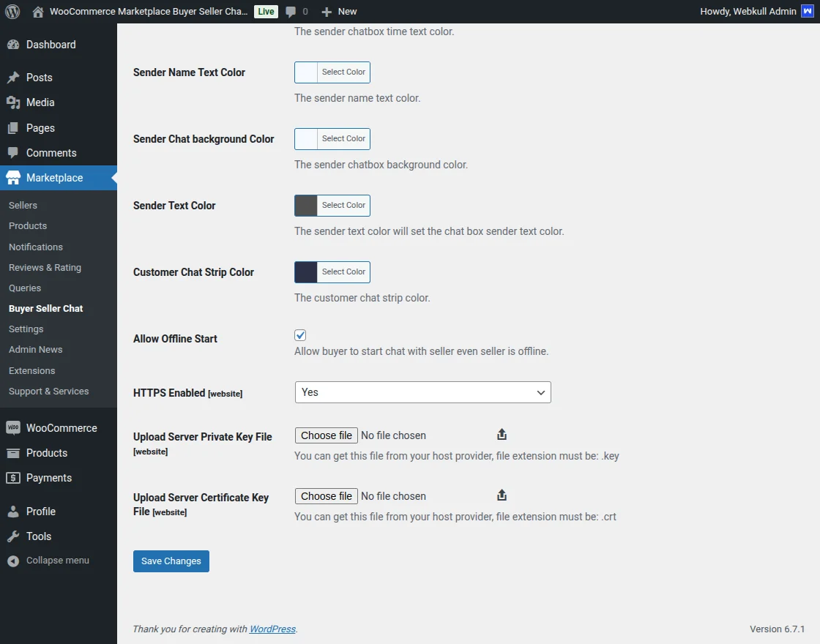820x644 pixels.
Task: Collapse the admin menu
Action: (48, 560)
